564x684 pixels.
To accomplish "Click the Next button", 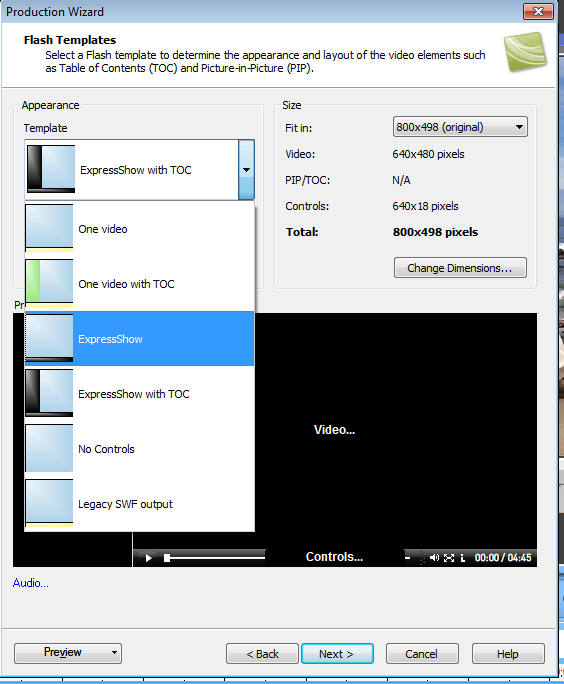I will pyautogui.click(x=337, y=653).
